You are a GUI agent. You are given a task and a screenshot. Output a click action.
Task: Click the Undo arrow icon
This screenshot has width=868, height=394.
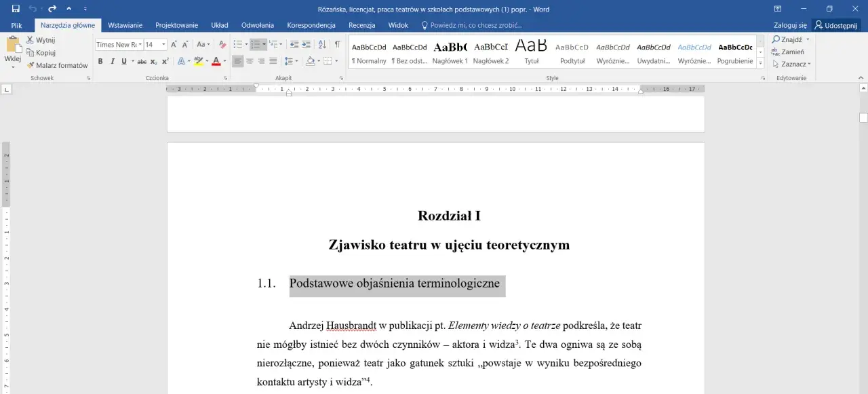coord(33,9)
